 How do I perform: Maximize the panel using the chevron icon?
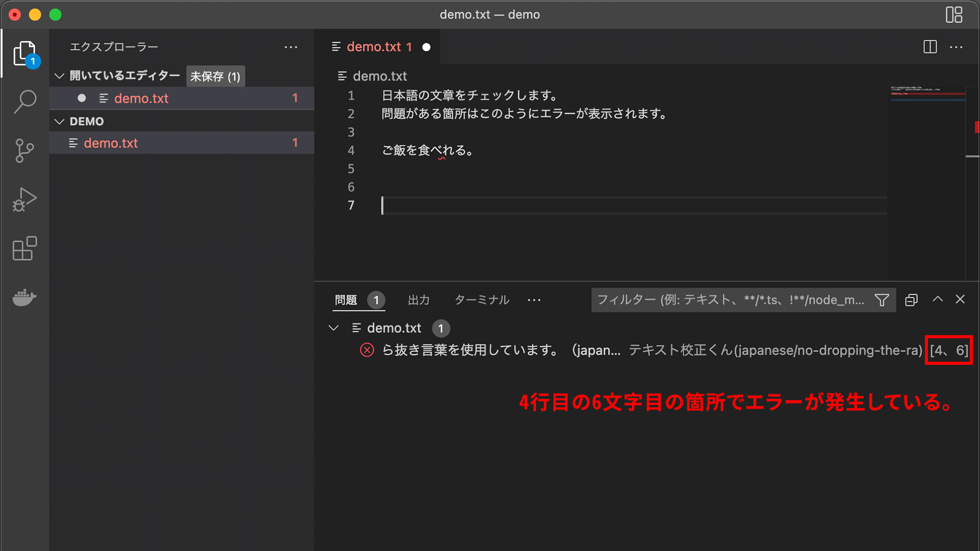[x=938, y=299]
